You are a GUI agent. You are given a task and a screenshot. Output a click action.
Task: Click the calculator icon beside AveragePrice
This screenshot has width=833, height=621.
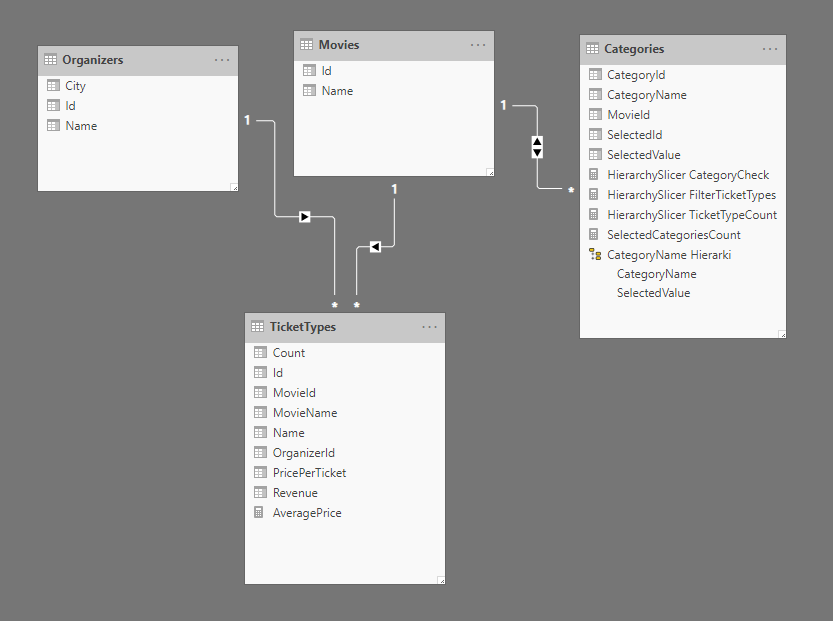(x=259, y=513)
